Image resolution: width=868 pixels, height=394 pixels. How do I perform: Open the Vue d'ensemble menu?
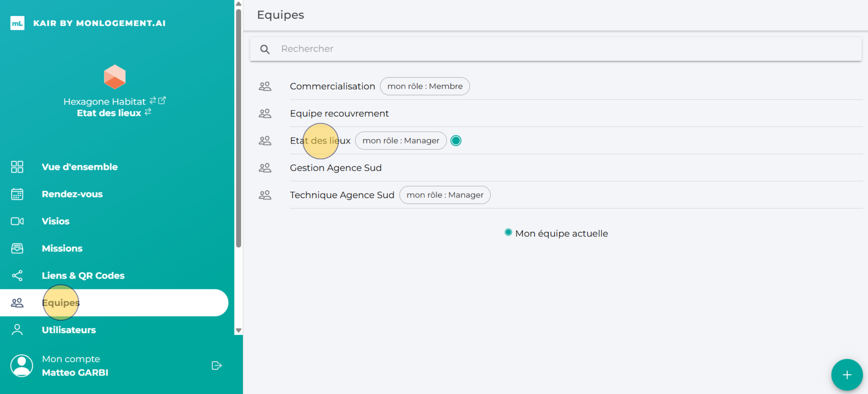point(79,167)
